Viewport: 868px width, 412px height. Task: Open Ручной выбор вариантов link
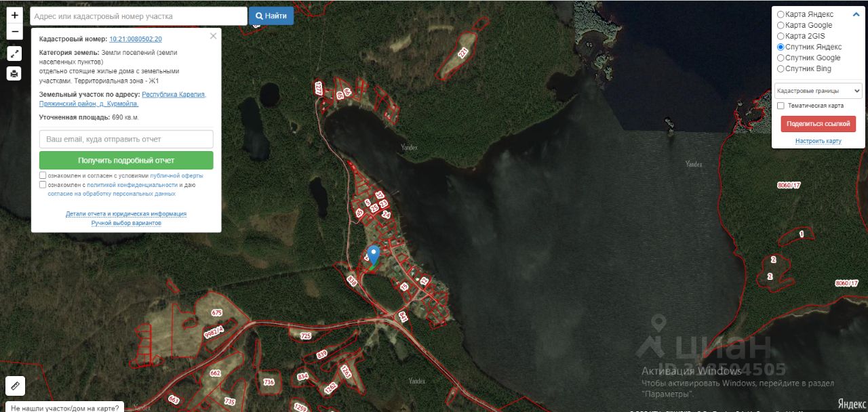click(x=126, y=223)
